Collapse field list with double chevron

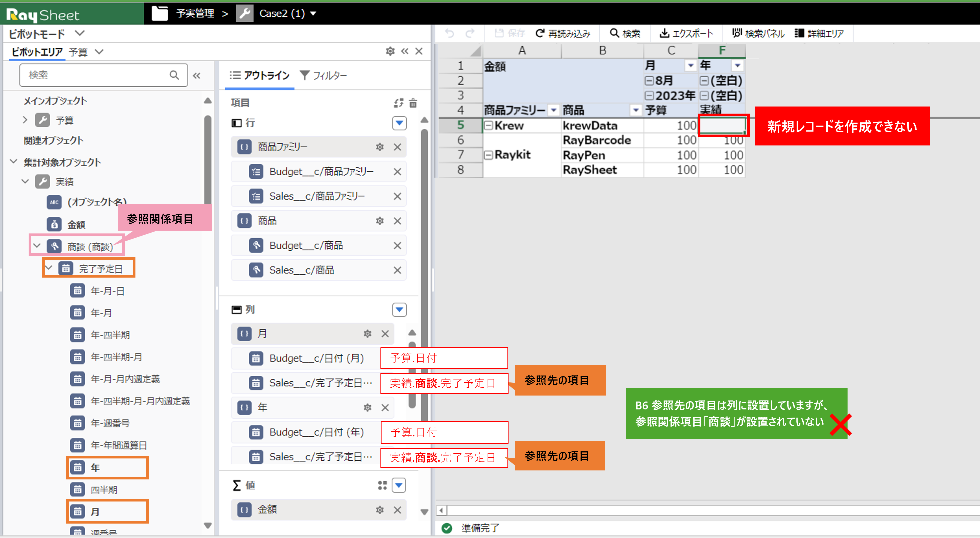(x=197, y=76)
